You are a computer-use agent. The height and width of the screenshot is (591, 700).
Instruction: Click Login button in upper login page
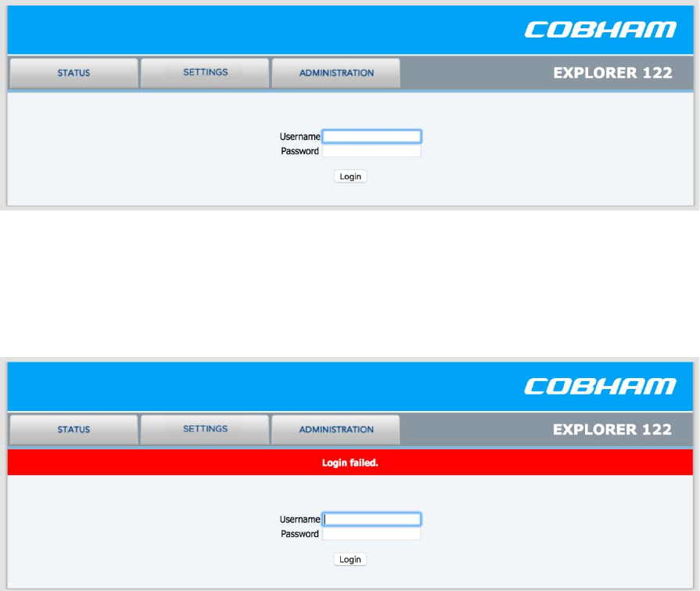click(350, 176)
